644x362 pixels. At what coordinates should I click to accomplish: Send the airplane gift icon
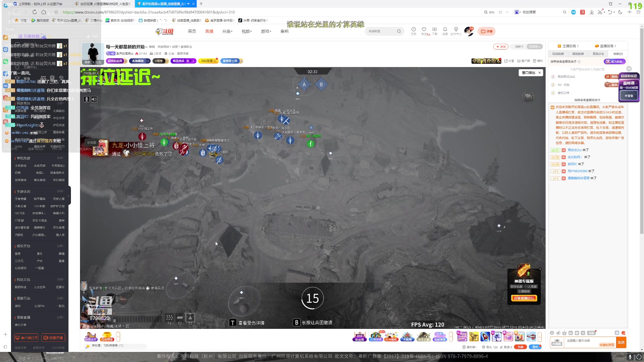(531, 336)
